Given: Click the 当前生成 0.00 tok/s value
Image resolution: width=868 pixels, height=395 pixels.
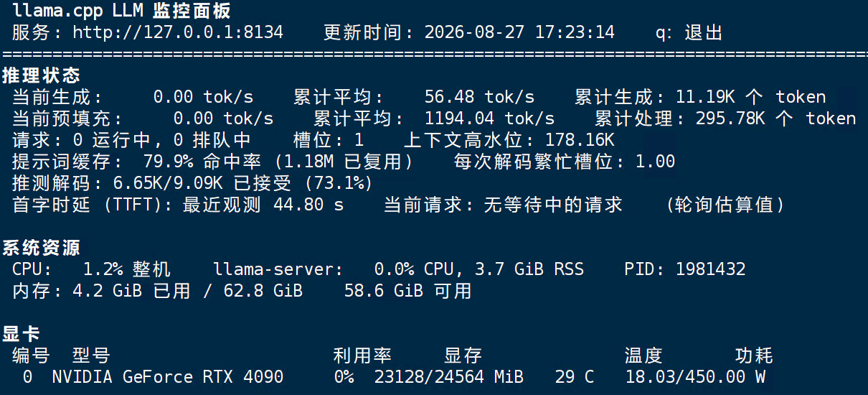Looking at the screenshot, I should 203,97.
